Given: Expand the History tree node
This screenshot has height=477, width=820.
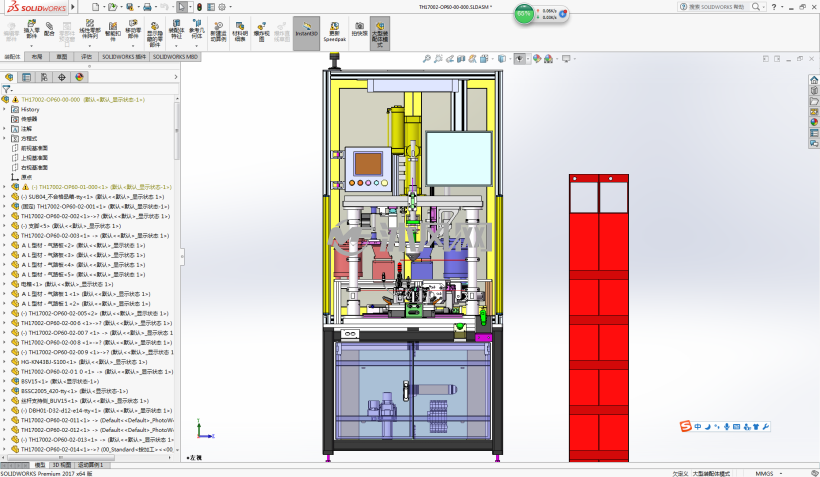Looking at the screenshot, I should (5, 109).
